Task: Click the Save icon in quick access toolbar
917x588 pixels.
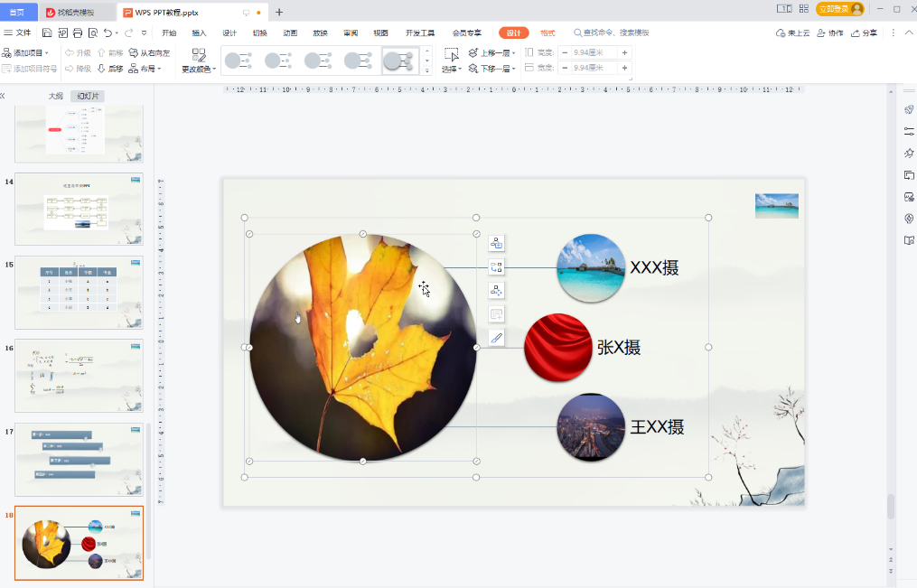Action: [47, 33]
